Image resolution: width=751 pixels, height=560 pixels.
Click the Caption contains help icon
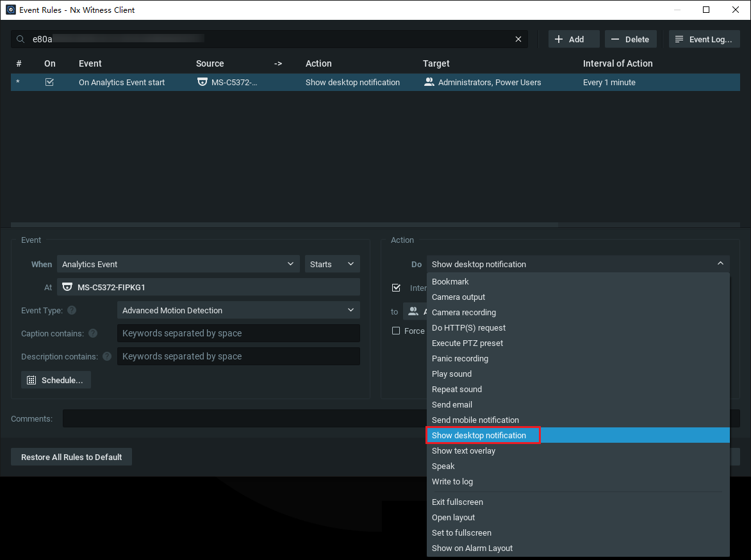(x=93, y=333)
